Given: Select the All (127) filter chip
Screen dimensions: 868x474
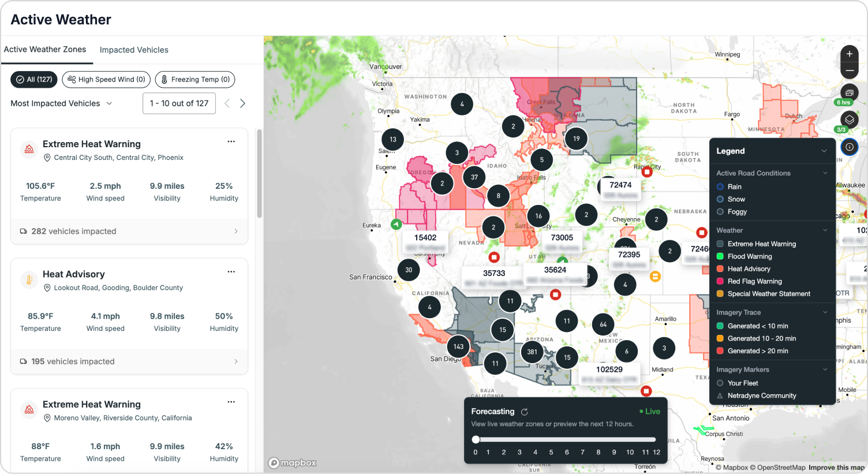Looking at the screenshot, I should (x=34, y=80).
